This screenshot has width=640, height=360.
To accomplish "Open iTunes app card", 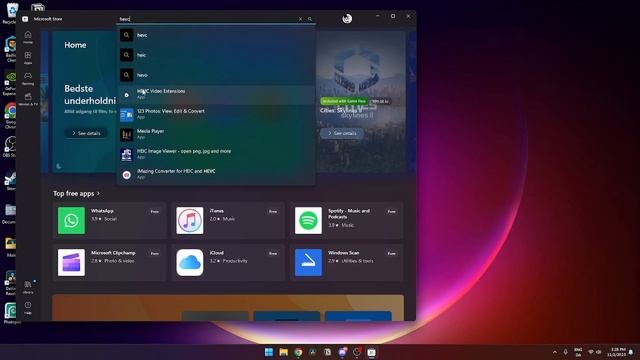I will point(228,220).
